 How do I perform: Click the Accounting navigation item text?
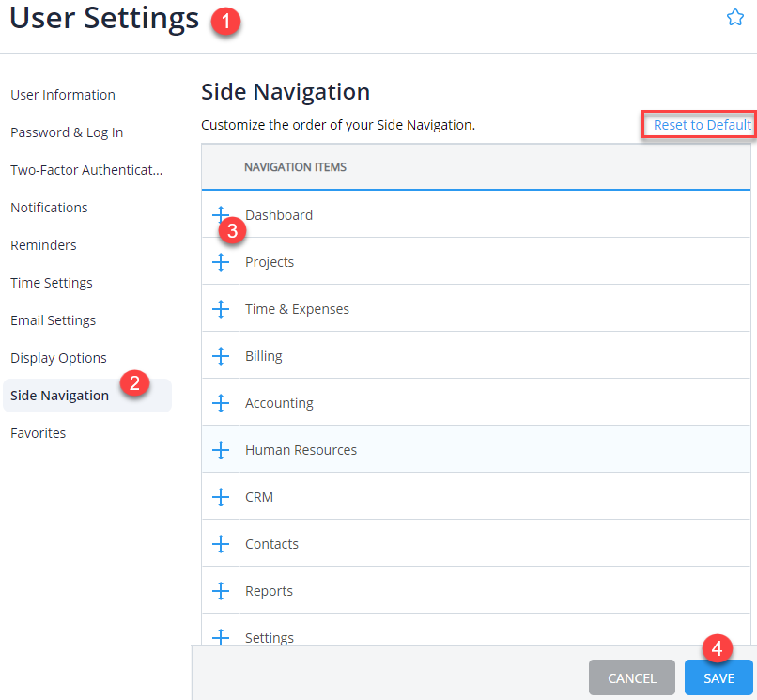(279, 402)
